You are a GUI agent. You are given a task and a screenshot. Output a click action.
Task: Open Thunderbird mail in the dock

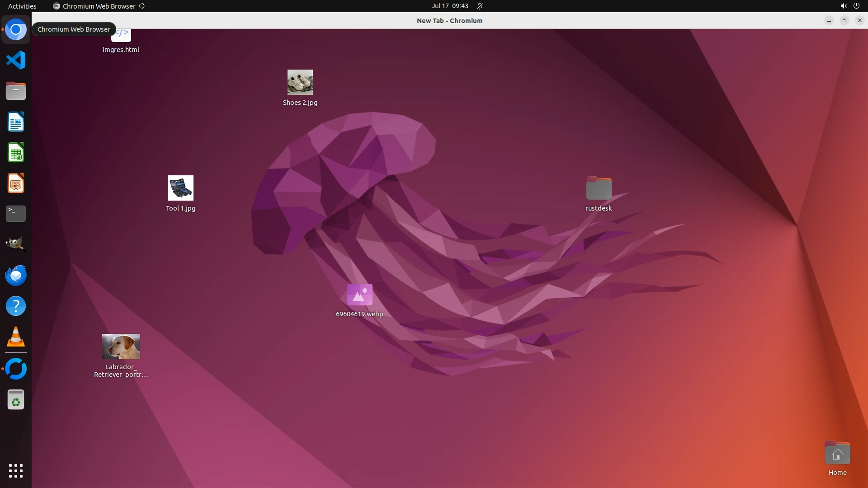point(16,275)
